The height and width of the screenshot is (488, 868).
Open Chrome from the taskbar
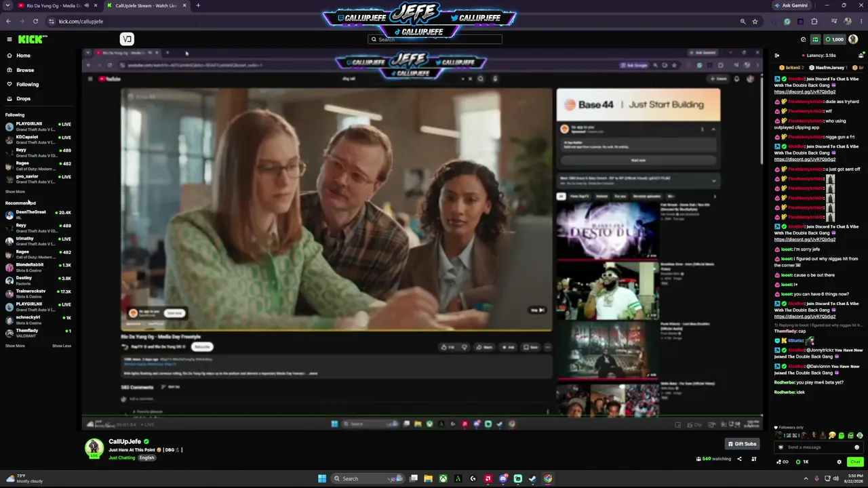tap(547, 479)
